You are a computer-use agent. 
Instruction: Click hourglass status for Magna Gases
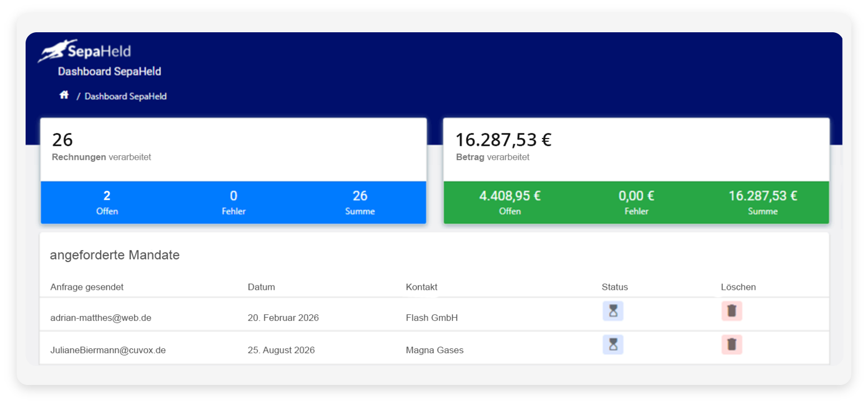(613, 345)
